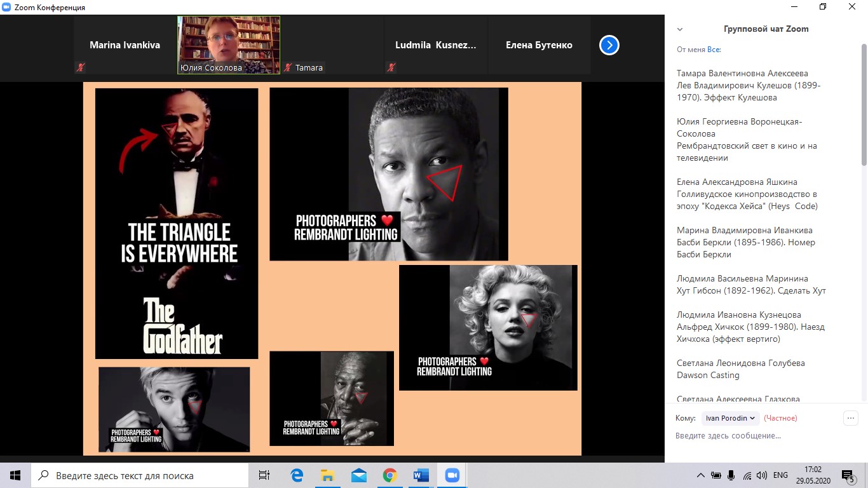Click the Godfather poster on shared slide
Screen dimensions: 868x488
(x=177, y=224)
